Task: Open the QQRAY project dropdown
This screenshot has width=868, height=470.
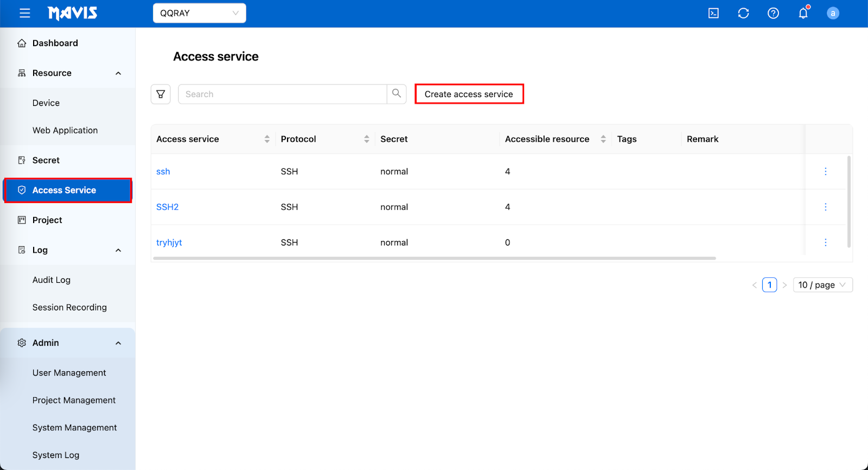Action: 199,13
